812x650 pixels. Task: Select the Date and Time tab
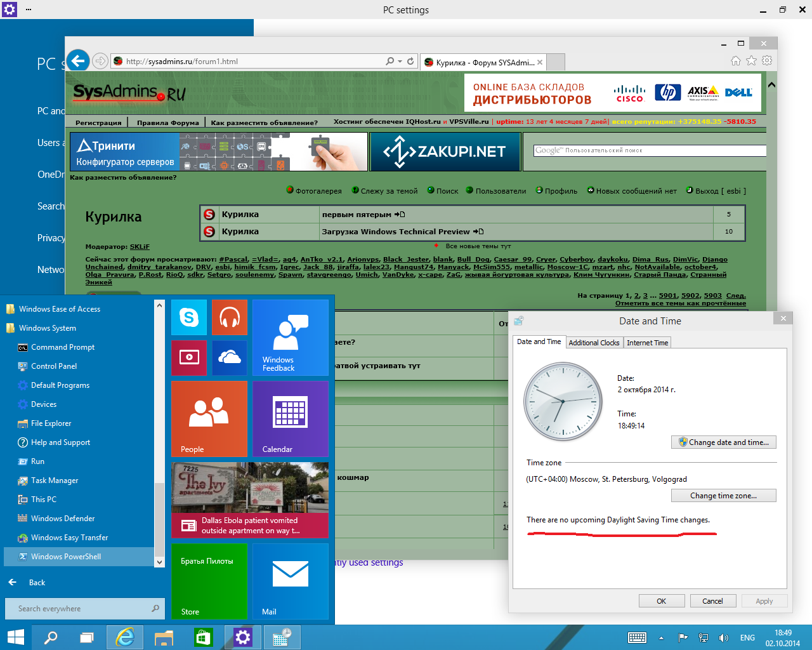pos(539,342)
